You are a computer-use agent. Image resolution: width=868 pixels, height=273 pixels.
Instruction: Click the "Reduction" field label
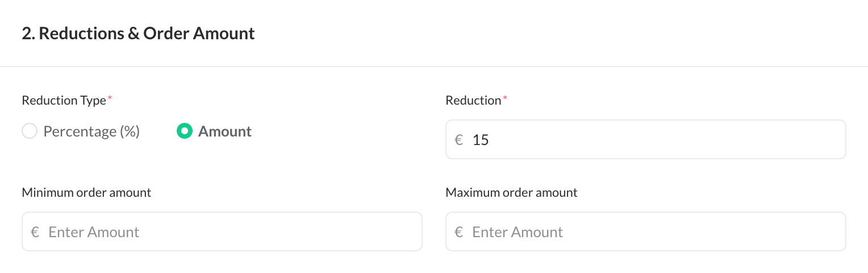(473, 101)
